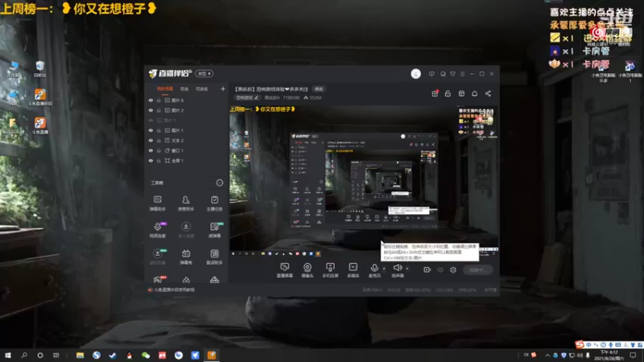The height and width of the screenshot is (362, 644).
Task: Hide the 窗口 1 layer
Action: [x=151, y=150]
